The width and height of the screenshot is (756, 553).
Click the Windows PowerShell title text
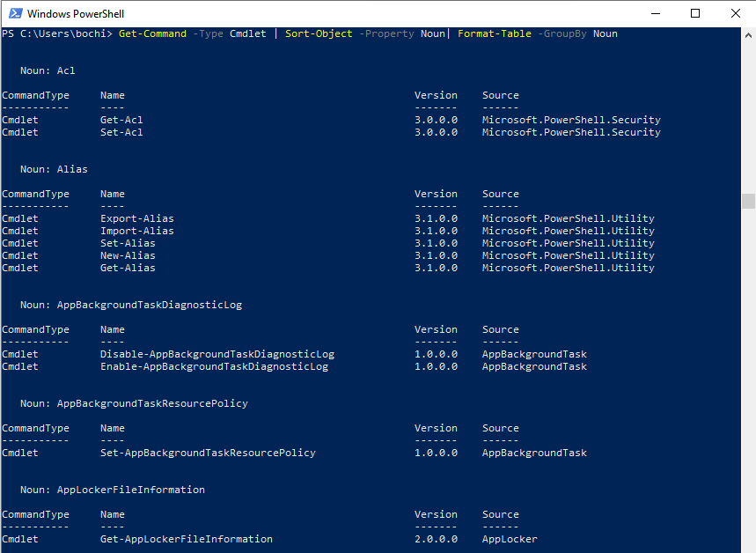tap(76, 14)
